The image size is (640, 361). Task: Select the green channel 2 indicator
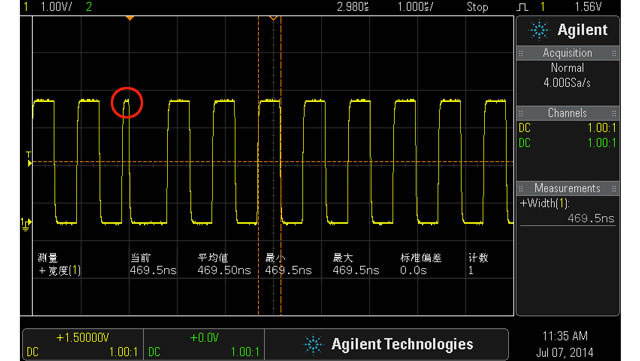89,7
